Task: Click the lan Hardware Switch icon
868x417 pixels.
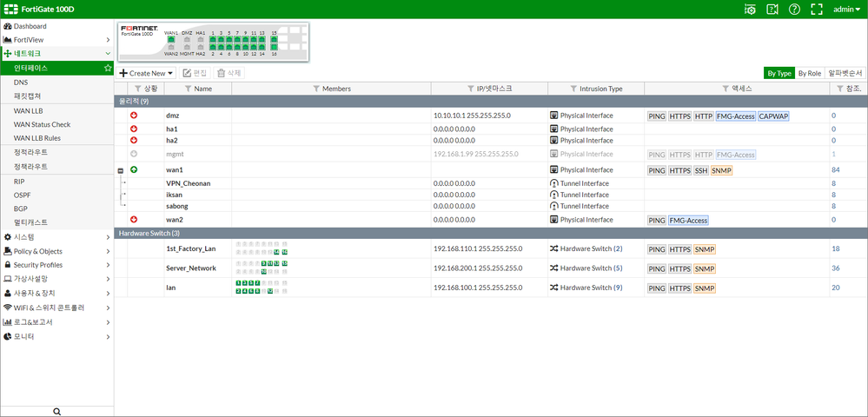Action: pyautogui.click(x=553, y=288)
